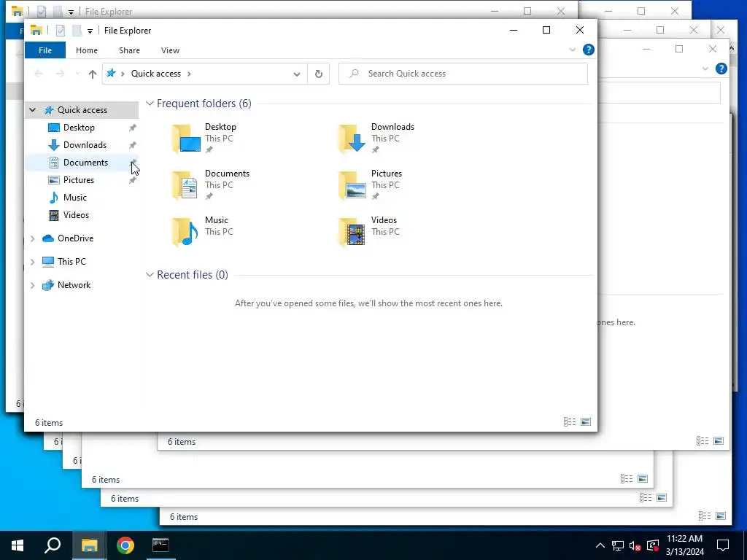Select the Desktop folder icon in Frequent folders

[x=186, y=139]
